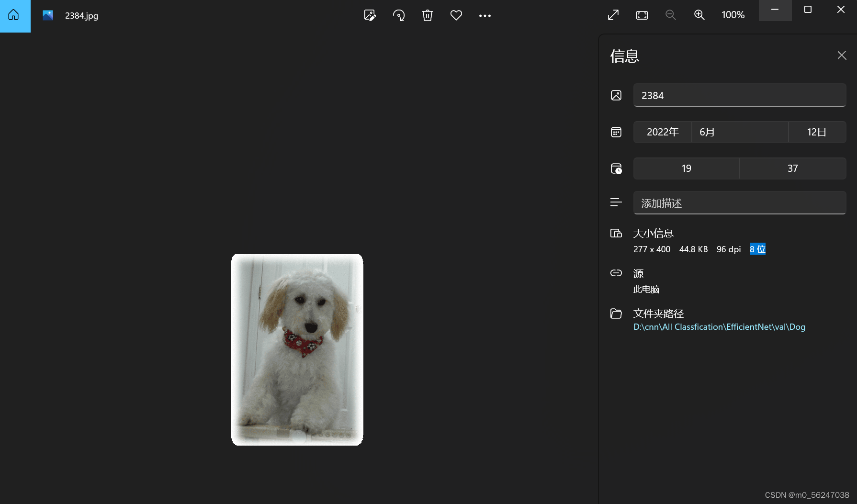Close the 信息 panel
857x504 pixels.
pos(842,56)
